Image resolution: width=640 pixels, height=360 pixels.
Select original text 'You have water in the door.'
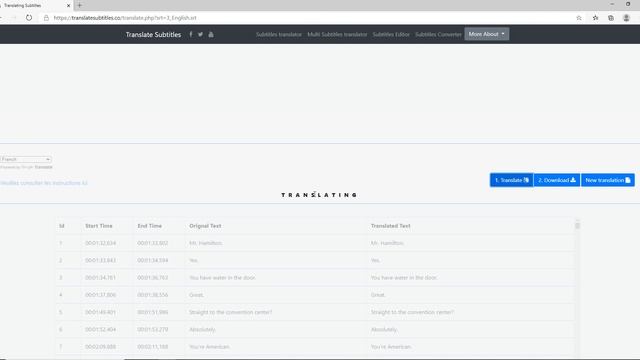pyautogui.click(x=222, y=278)
